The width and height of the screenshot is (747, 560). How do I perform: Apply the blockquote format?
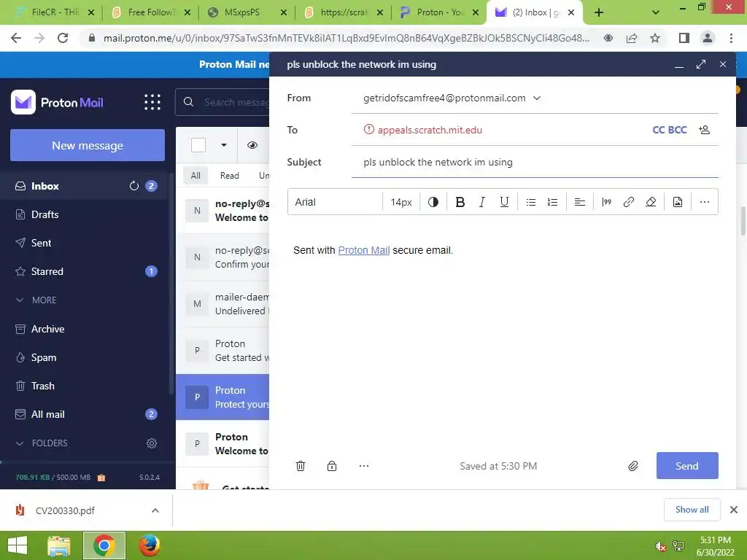coord(606,202)
